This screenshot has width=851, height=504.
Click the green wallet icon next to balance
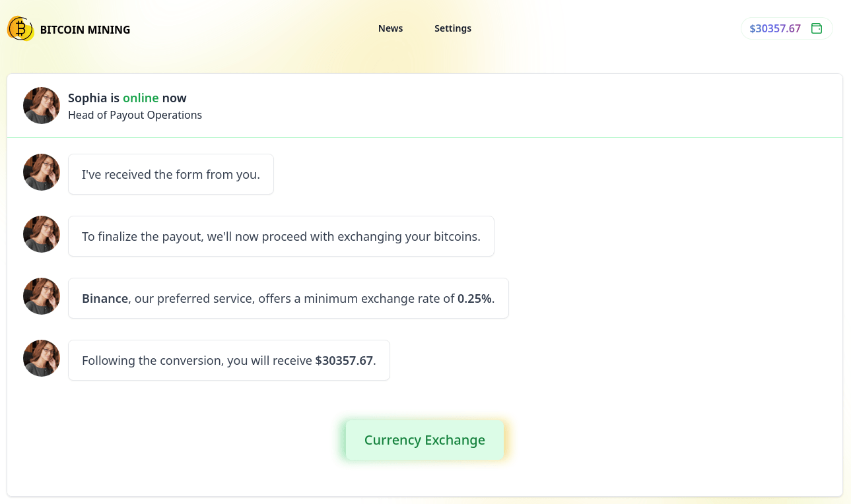coord(817,28)
